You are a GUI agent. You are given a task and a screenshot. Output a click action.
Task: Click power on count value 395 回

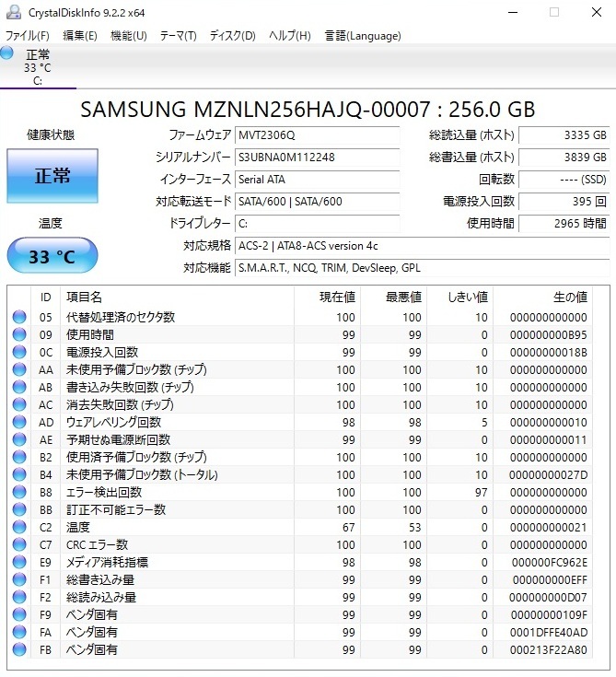(x=564, y=202)
